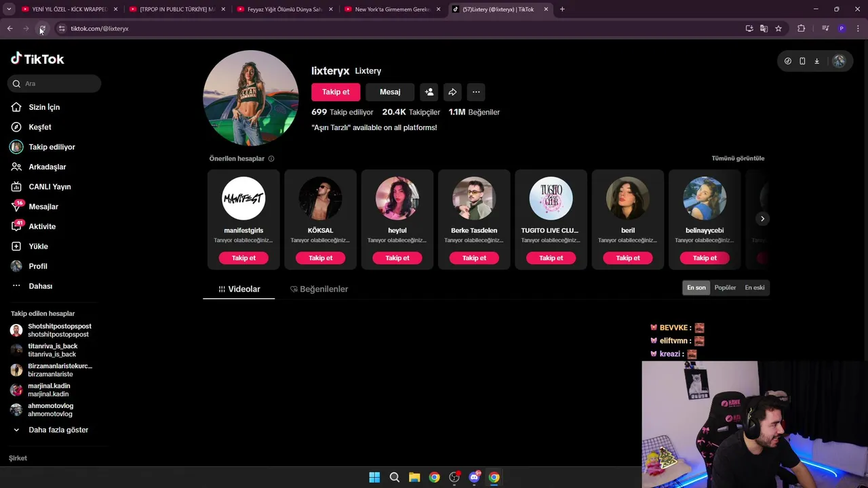Open new browser tab
The height and width of the screenshot is (488, 868).
[562, 9]
